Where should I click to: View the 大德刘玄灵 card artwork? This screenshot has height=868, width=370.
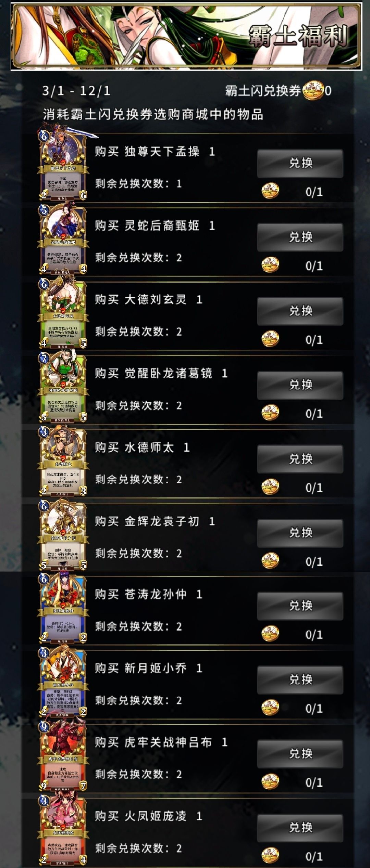tap(63, 313)
